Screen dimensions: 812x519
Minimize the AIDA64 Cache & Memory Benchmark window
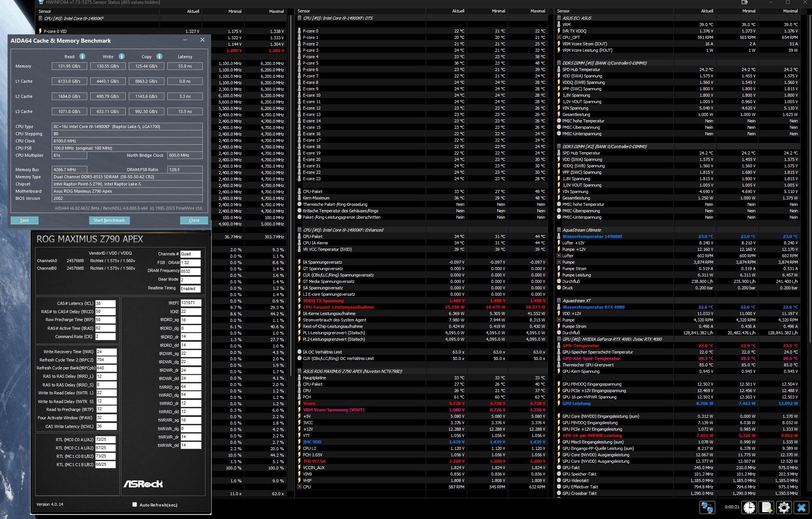[185, 40]
